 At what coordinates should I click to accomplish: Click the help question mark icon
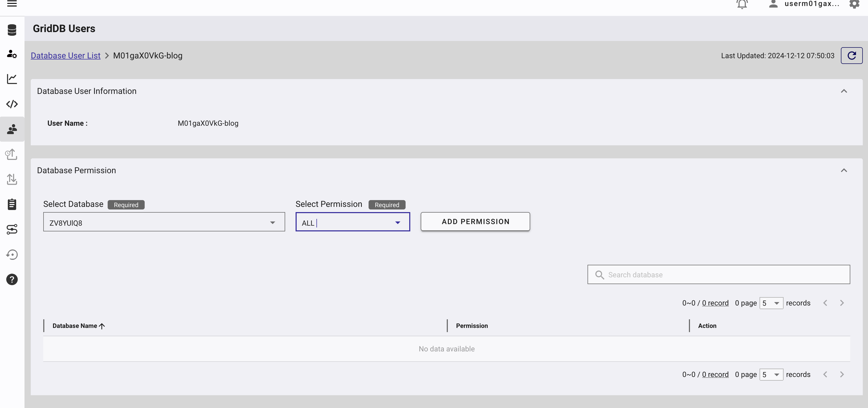[x=12, y=280]
